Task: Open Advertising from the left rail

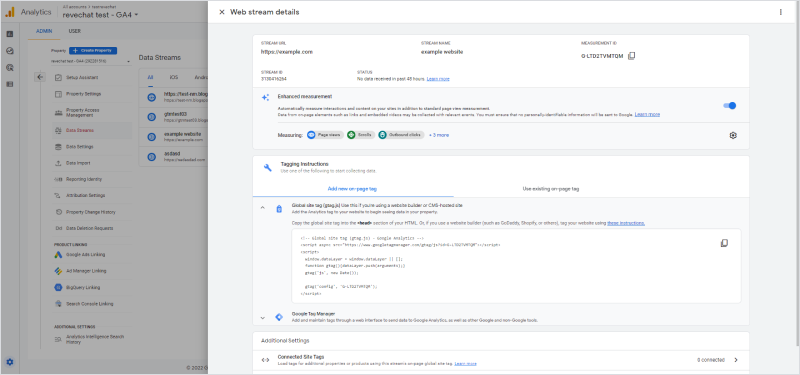Action: point(10,67)
